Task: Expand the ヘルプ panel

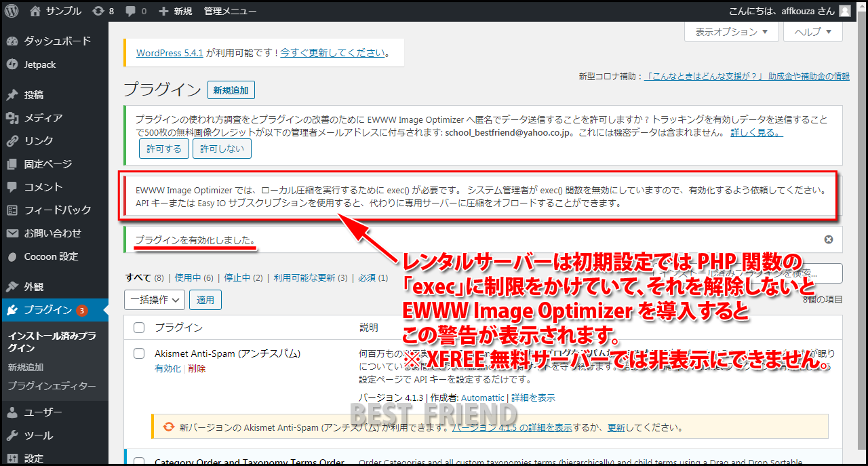Action: pyautogui.click(x=813, y=32)
